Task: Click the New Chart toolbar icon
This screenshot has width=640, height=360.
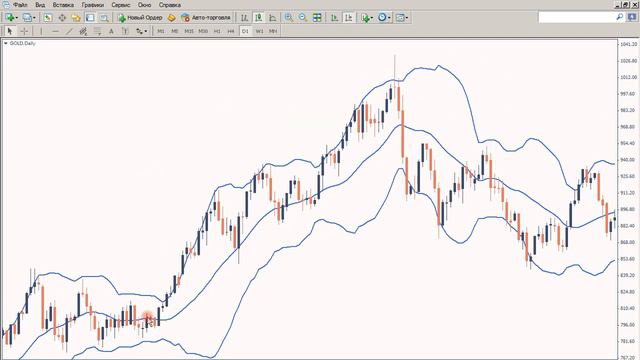Action: tap(9, 18)
